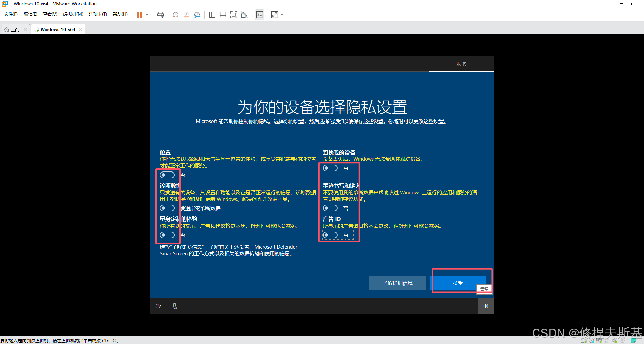
Task: Click the 为你的设备选择隐私设置 heading
Action: pyautogui.click(x=322, y=107)
